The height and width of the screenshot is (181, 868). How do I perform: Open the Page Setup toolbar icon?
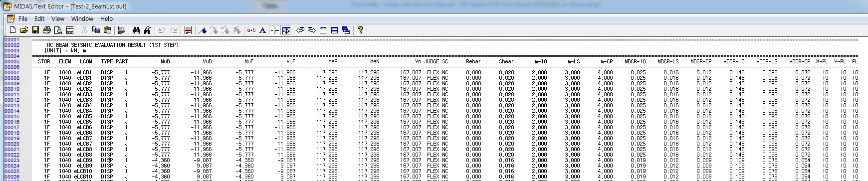click(x=70, y=30)
